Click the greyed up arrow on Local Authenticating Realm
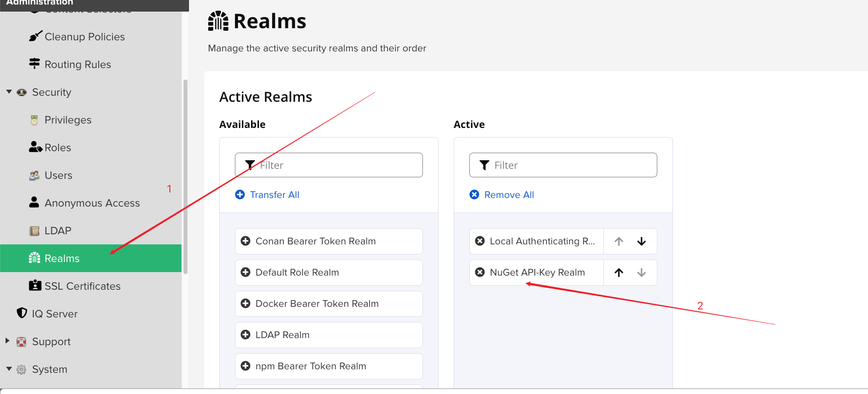This screenshot has height=394, width=868. click(x=619, y=241)
